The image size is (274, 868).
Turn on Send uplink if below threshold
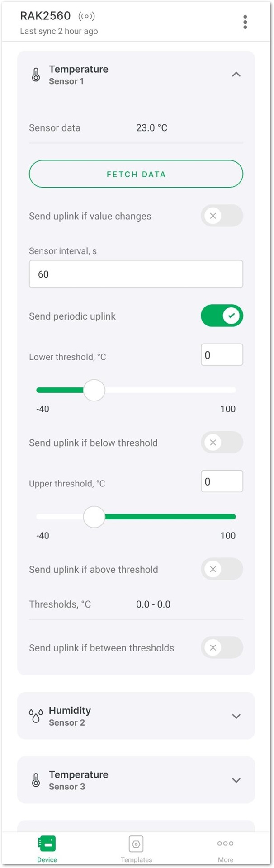[222, 442]
